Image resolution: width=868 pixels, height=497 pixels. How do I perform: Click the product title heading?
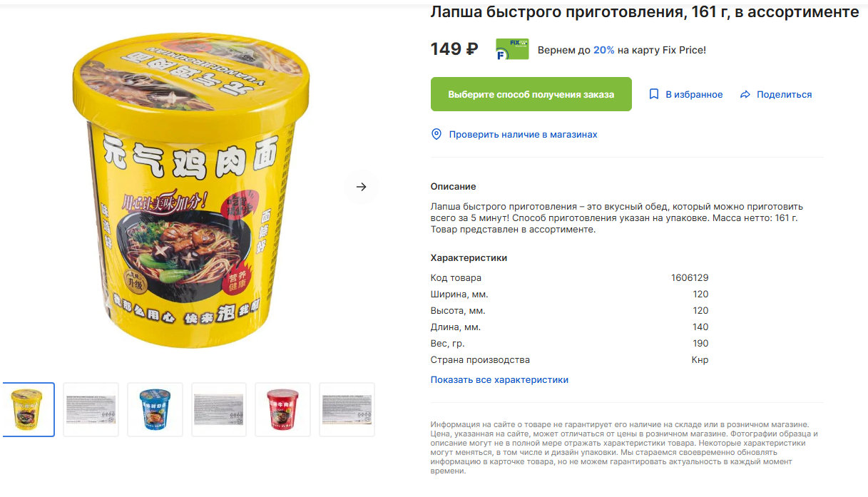coord(645,11)
